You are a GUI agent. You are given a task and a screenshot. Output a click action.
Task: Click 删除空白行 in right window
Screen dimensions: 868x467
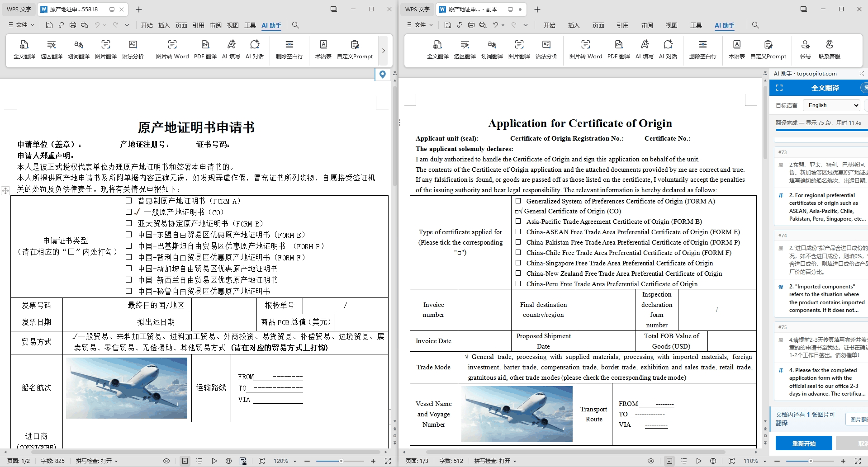[703, 49]
